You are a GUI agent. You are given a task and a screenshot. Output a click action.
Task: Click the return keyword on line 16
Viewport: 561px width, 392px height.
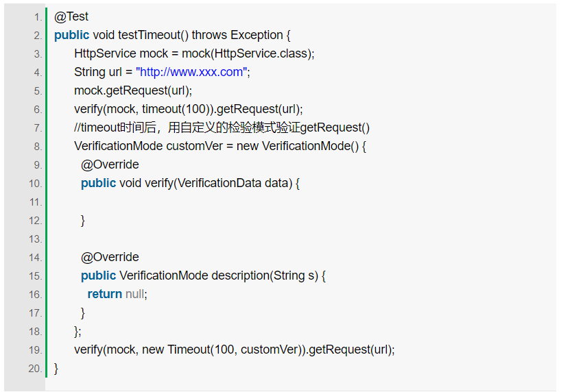pos(104,294)
